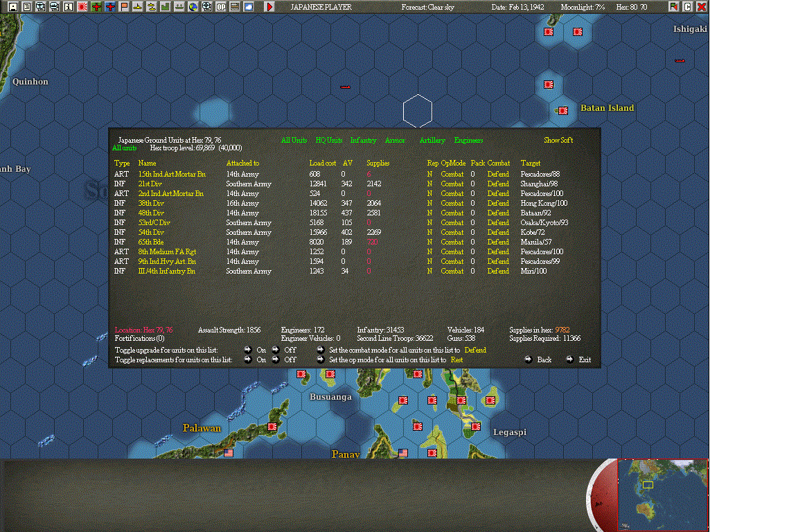Filter list to Armor
Screen dimensions: 798x532
click(x=395, y=140)
